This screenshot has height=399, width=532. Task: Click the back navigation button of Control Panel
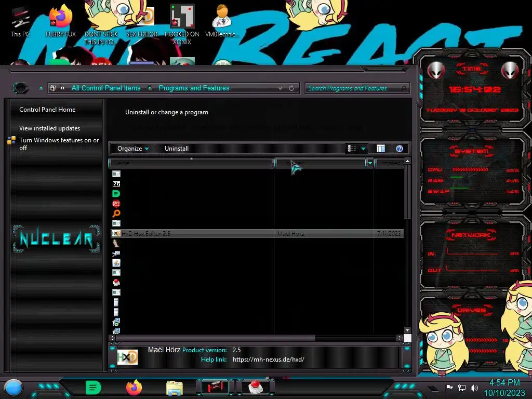pyautogui.click(x=21, y=88)
